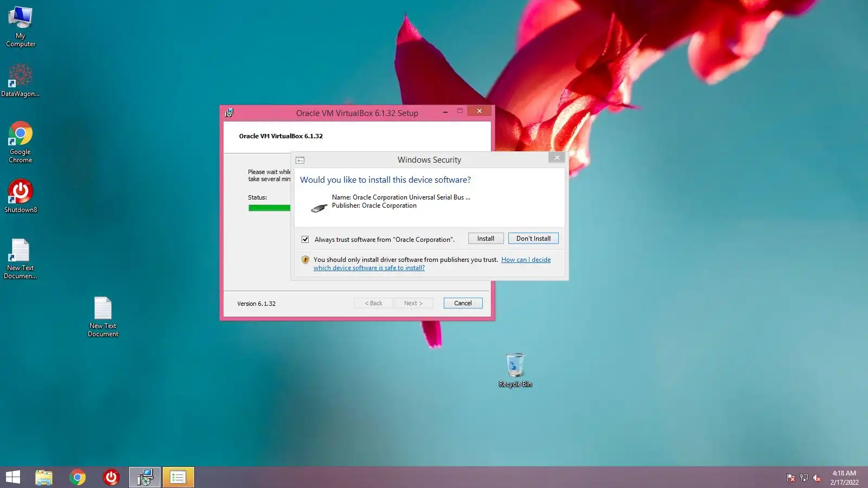Click the Would you like to install question text
Viewport: 868px width, 488px height.
(x=385, y=180)
